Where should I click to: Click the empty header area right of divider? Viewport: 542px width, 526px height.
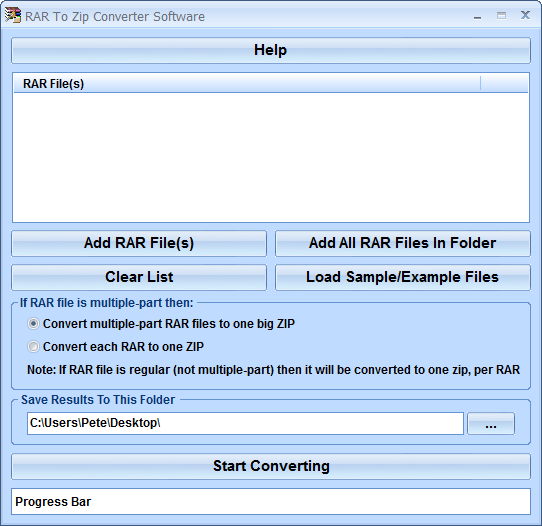point(504,84)
